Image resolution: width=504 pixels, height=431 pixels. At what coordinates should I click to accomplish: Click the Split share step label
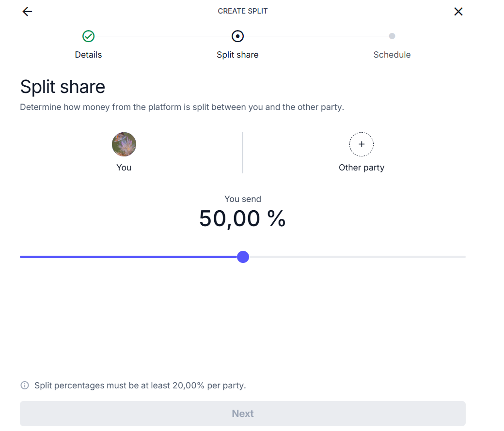tap(237, 55)
